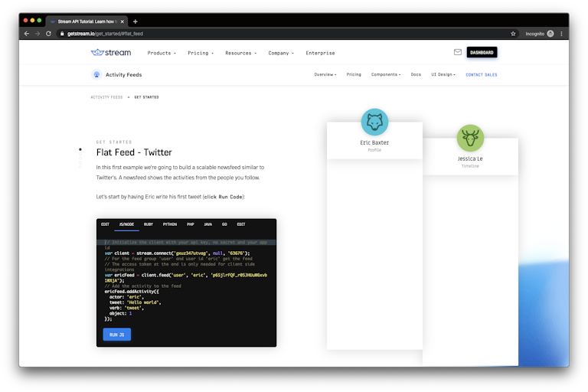588x392 pixels.
Task: Expand the Company dropdown
Action: (x=281, y=53)
